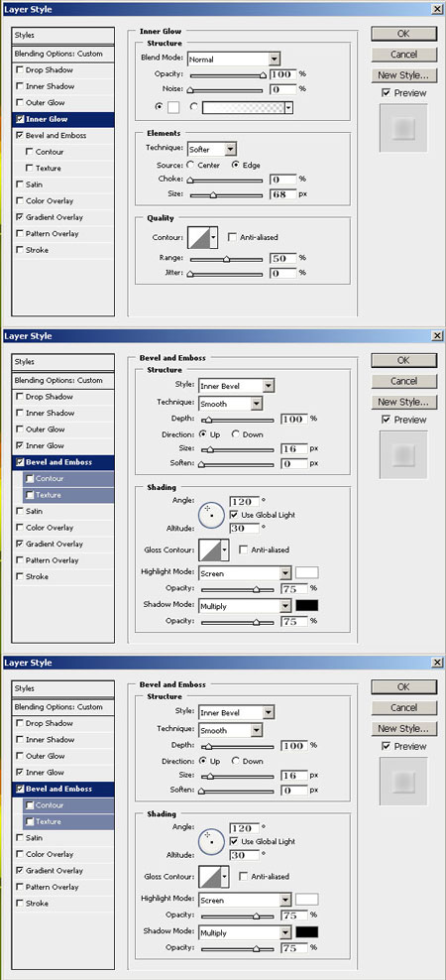Click the Angle dial in the bottom dialog
The width and height of the screenshot is (446, 980).
coord(212,840)
